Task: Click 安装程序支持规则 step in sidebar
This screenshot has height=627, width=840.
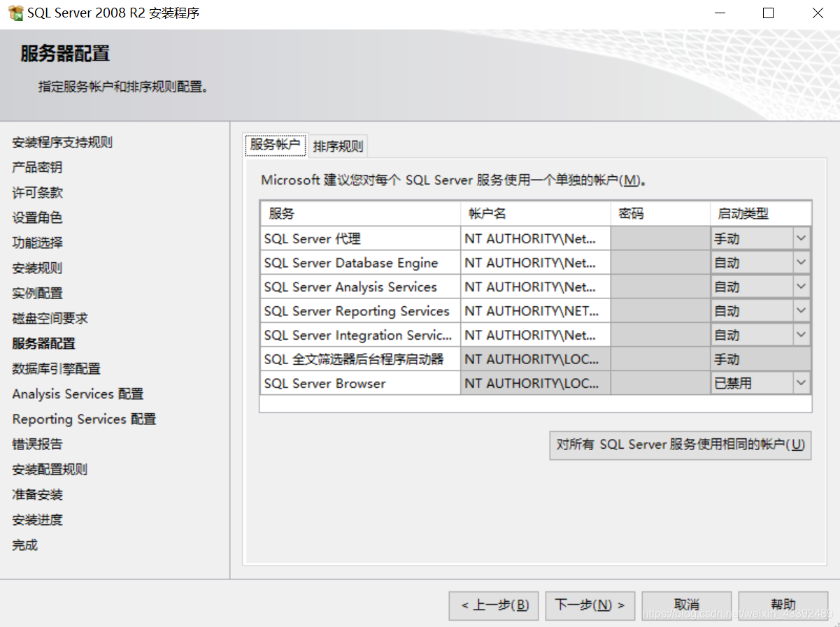Action: click(62, 143)
